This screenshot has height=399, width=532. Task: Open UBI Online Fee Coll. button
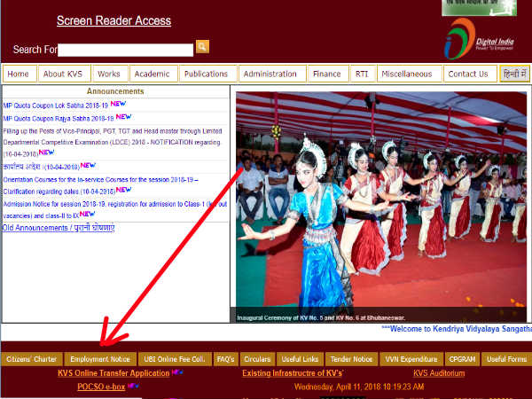[x=175, y=359]
